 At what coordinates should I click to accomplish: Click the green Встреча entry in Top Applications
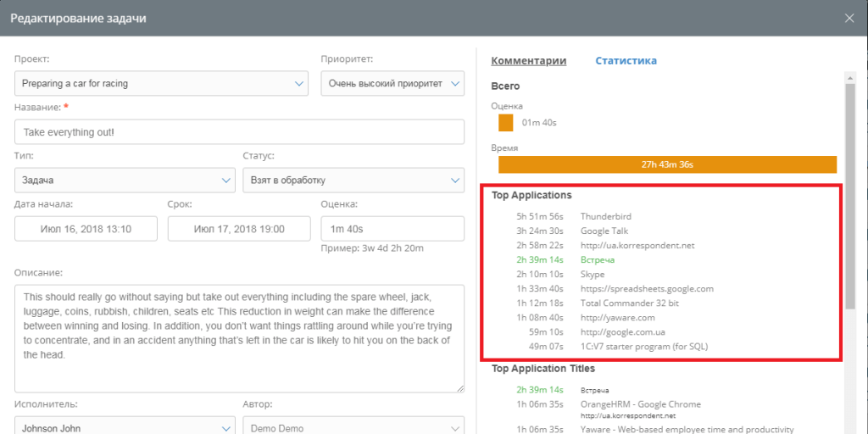[x=597, y=260]
